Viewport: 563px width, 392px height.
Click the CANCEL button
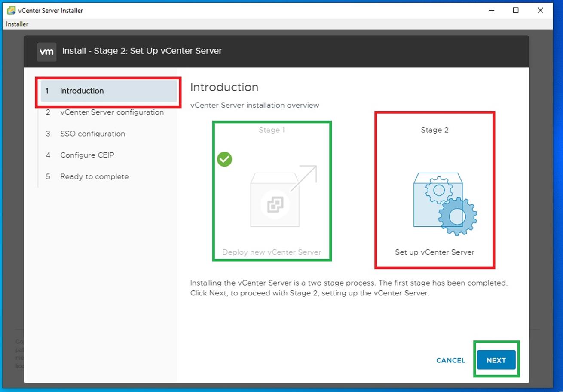pos(450,360)
